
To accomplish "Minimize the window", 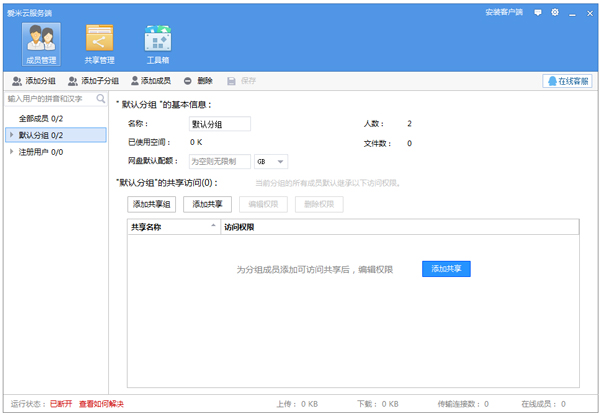I will tap(572, 13).
